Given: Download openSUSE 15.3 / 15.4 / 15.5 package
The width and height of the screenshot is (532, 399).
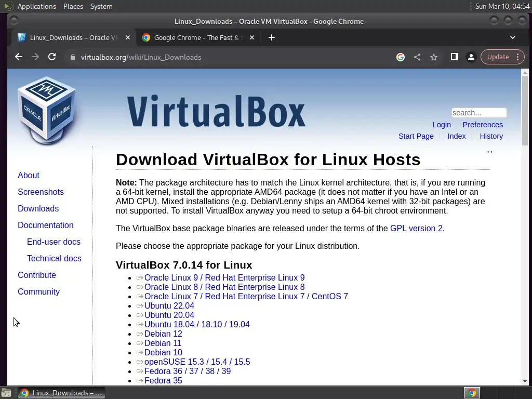Looking at the screenshot, I should pyautogui.click(x=197, y=362).
